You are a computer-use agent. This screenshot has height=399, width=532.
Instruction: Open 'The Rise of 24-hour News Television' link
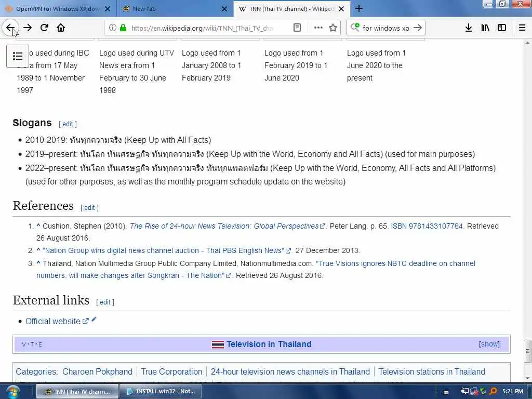coord(228,226)
